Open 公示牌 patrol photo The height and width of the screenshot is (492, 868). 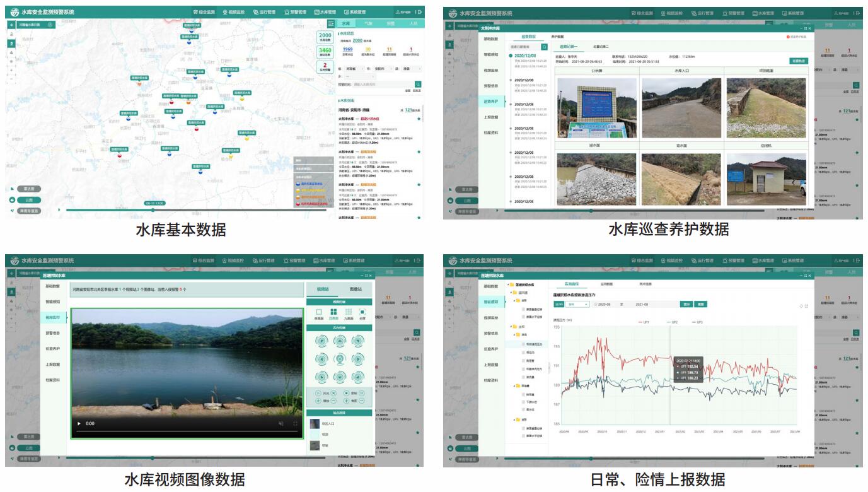[597, 107]
